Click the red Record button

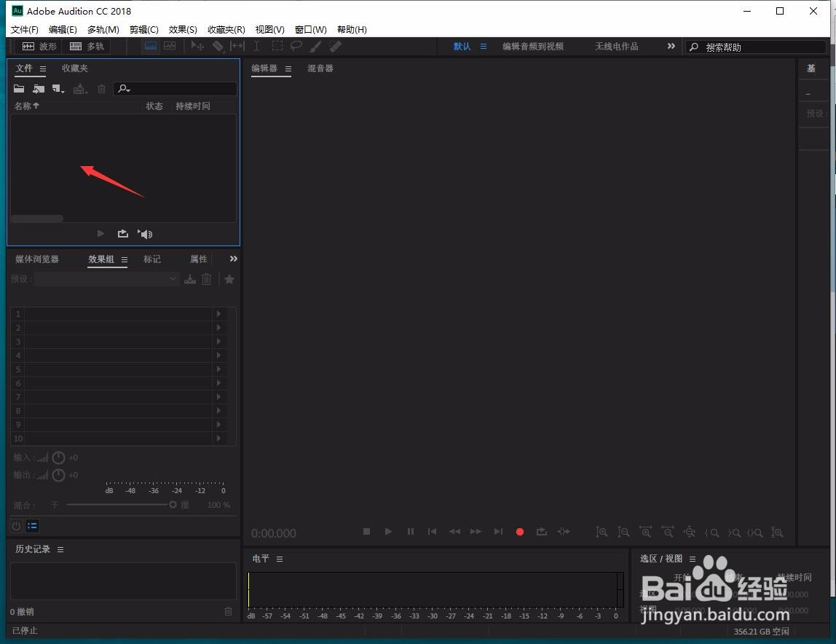pyautogui.click(x=520, y=532)
